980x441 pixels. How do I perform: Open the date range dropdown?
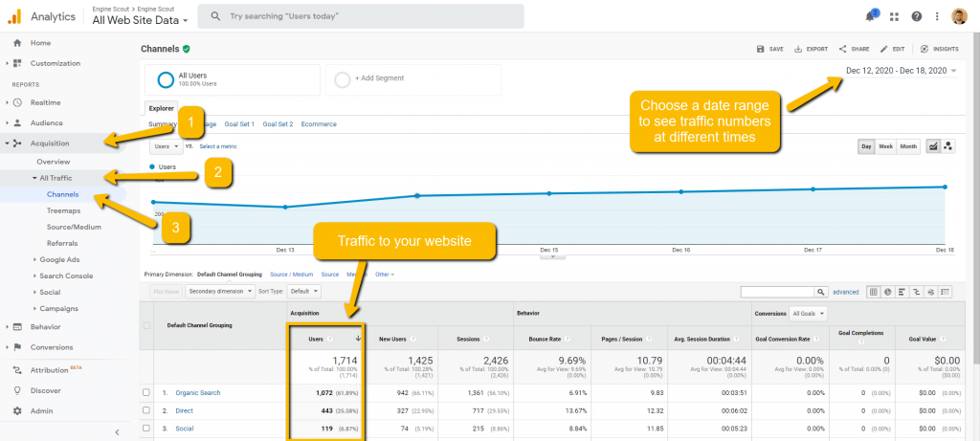tap(901, 71)
